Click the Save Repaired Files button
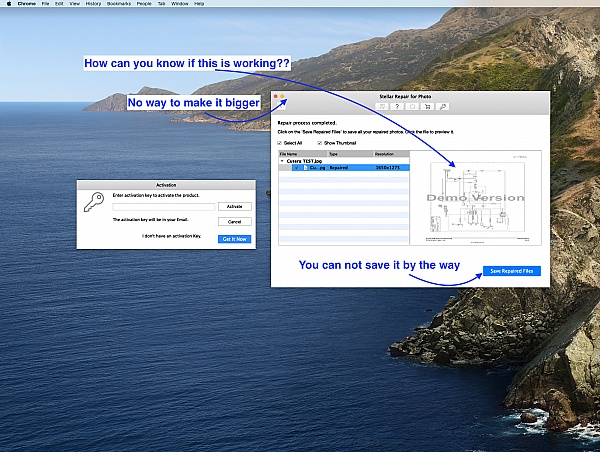 [x=512, y=271]
